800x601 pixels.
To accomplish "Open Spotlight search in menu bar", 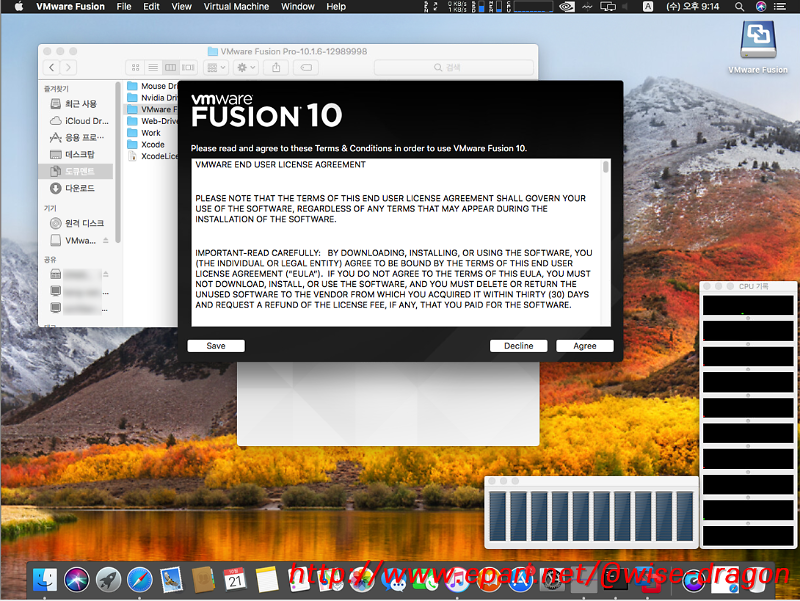I will (739, 7).
